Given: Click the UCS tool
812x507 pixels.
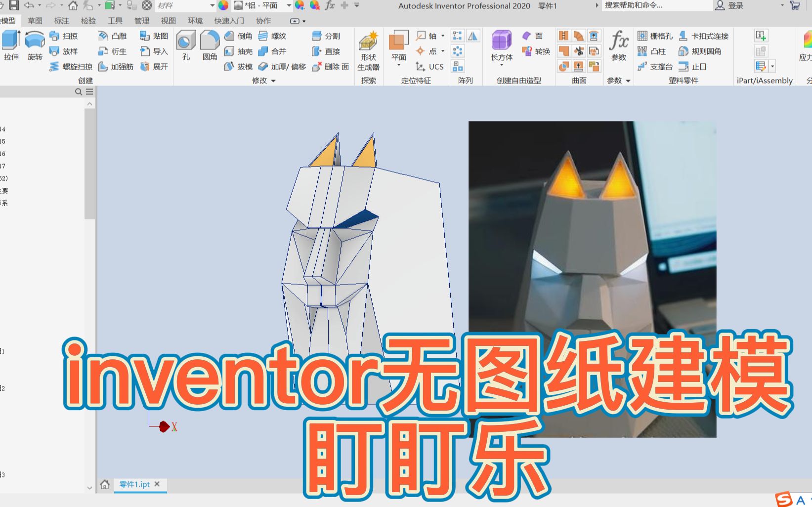Looking at the screenshot, I should (429, 67).
